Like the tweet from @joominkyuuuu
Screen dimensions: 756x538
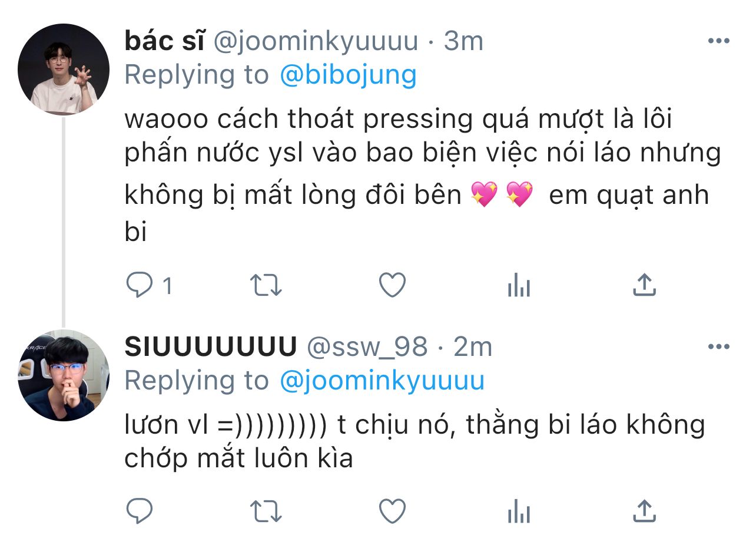tap(392, 286)
